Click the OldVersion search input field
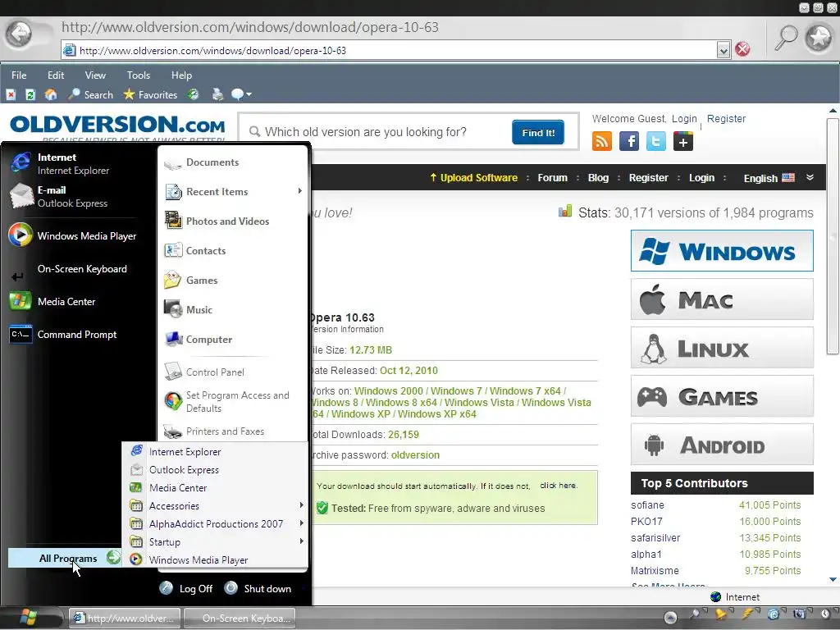The image size is (840, 630). [375, 132]
